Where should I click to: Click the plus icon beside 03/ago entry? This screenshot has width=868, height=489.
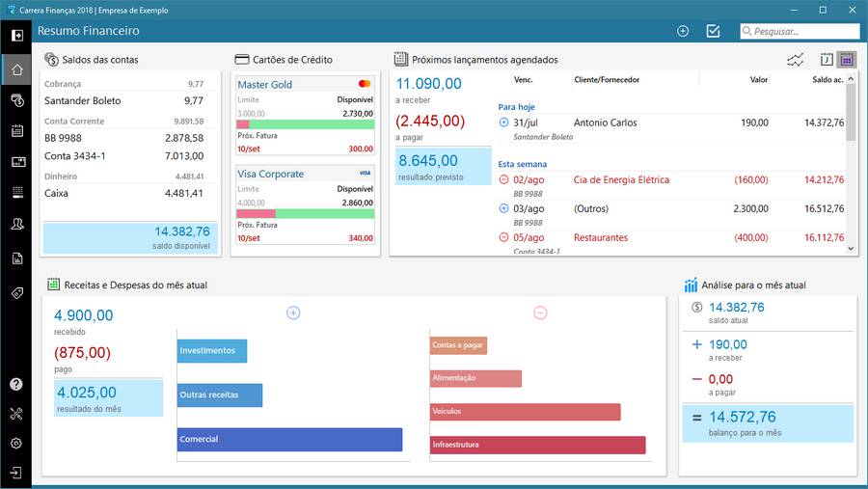(503, 208)
